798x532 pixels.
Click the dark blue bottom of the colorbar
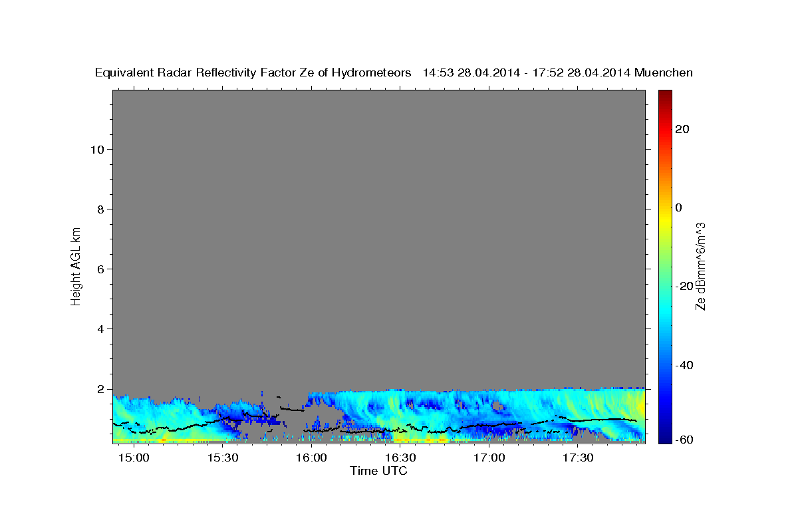click(664, 436)
